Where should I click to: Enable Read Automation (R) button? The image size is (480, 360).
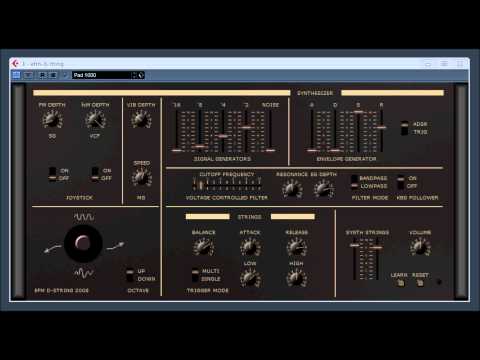(x=42, y=75)
